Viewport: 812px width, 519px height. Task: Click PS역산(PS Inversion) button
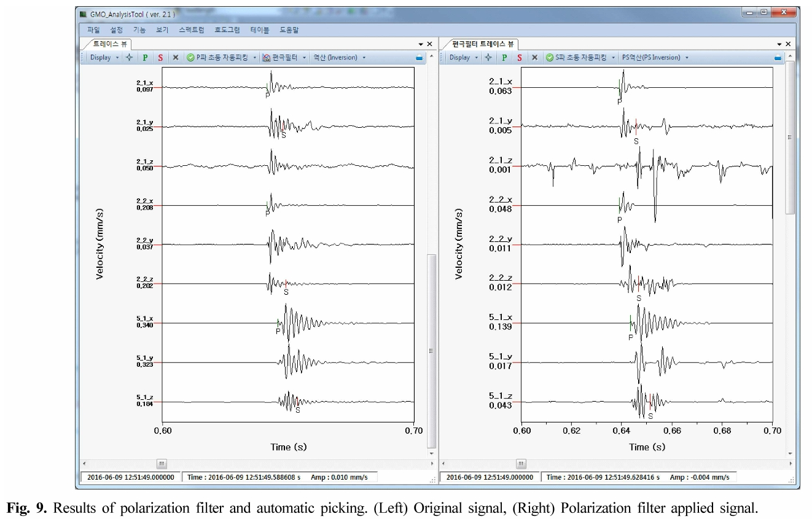[x=651, y=57]
